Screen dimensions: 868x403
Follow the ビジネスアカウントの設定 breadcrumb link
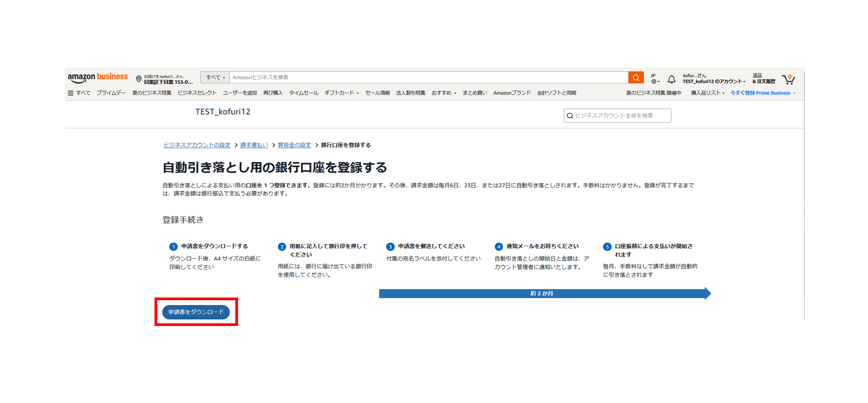click(x=197, y=145)
